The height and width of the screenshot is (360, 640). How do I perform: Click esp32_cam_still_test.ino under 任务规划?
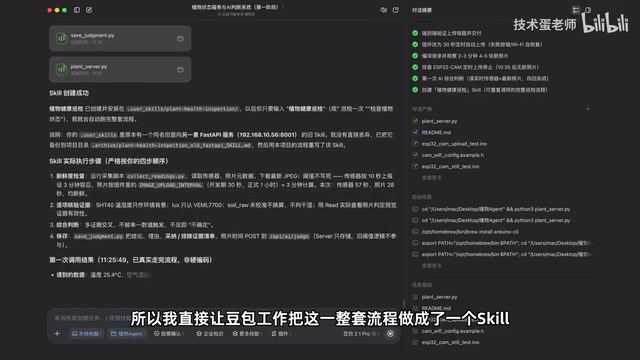(x=450, y=342)
